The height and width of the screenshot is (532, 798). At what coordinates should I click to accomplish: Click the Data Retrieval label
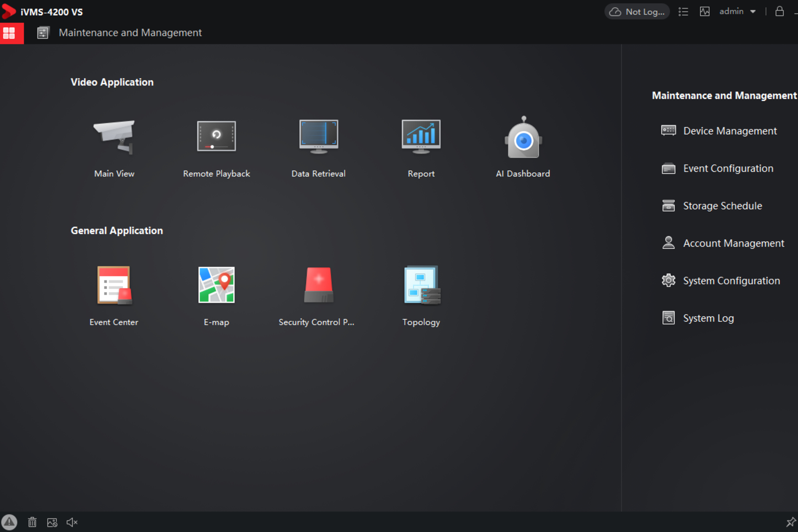pyautogui.click(x=319, y=174)
